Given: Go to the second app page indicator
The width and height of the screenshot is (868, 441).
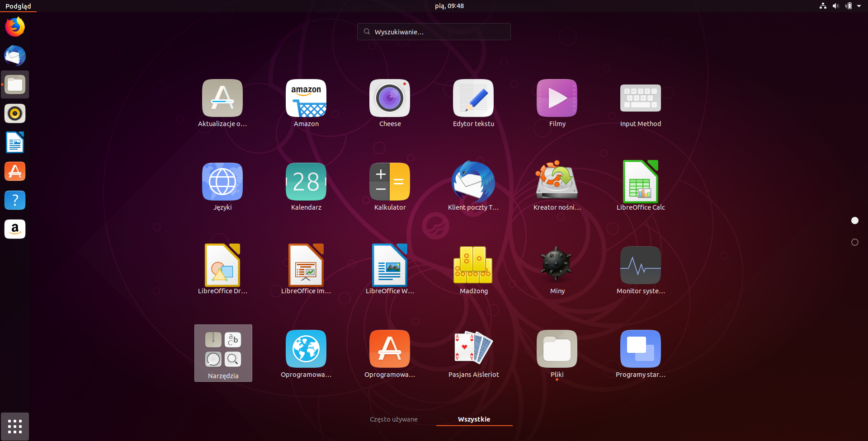Looking at the screenshot, I should 855,242.
